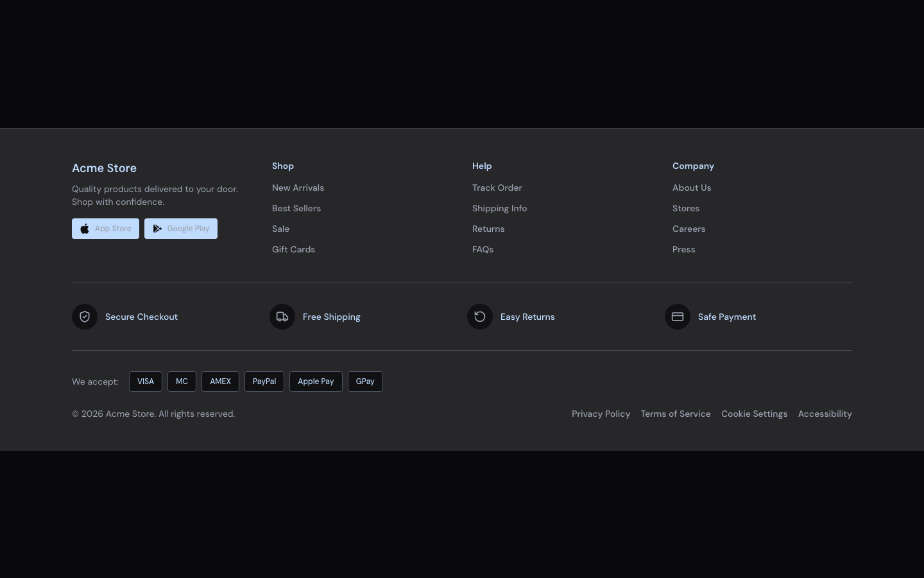The width and height of the screenshot is (924, 578).
Task: Select the PayPal payment badge
Action: click(264, 381)
